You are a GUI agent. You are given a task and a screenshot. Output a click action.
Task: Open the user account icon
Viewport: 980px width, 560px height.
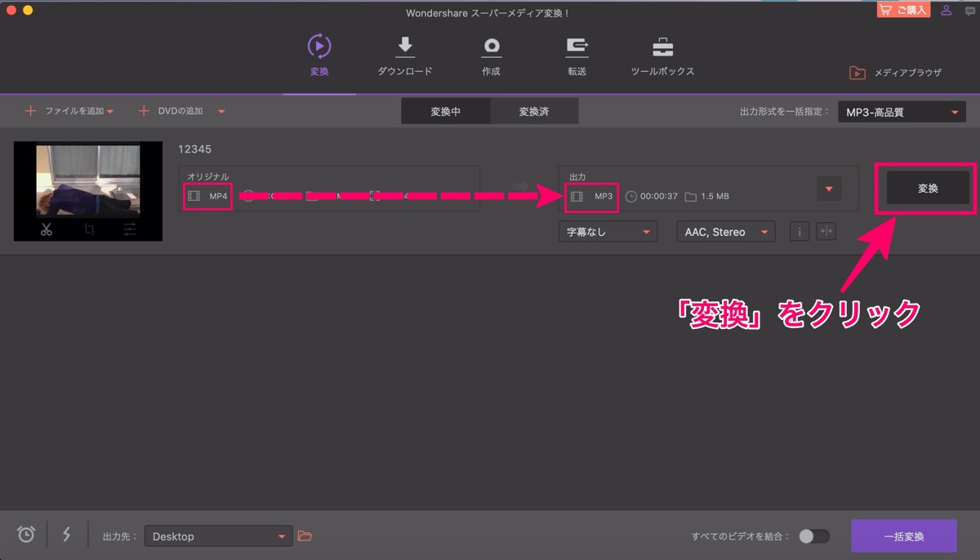[x=946, y=11]
